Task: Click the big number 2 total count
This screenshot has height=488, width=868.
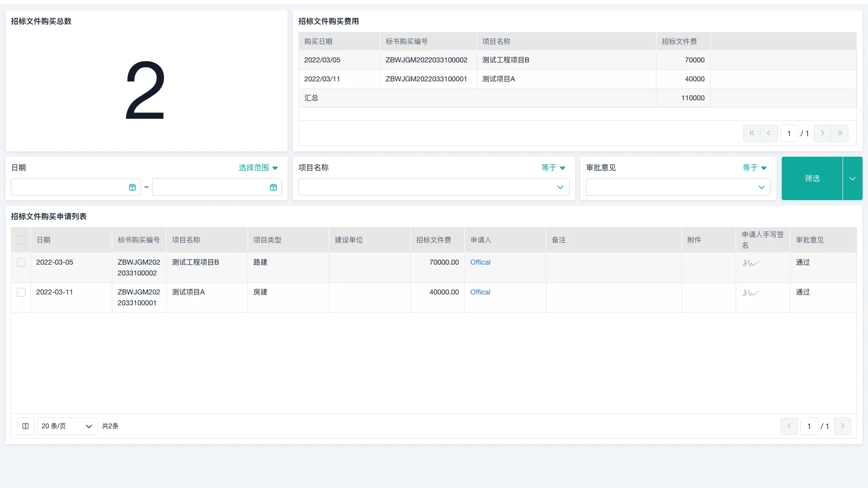Action: (145, 90)
